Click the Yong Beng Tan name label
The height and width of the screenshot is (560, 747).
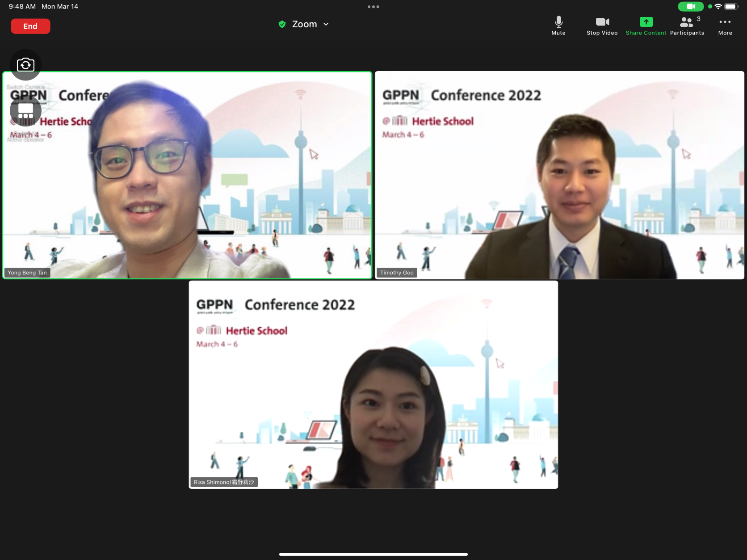point(27,273)
